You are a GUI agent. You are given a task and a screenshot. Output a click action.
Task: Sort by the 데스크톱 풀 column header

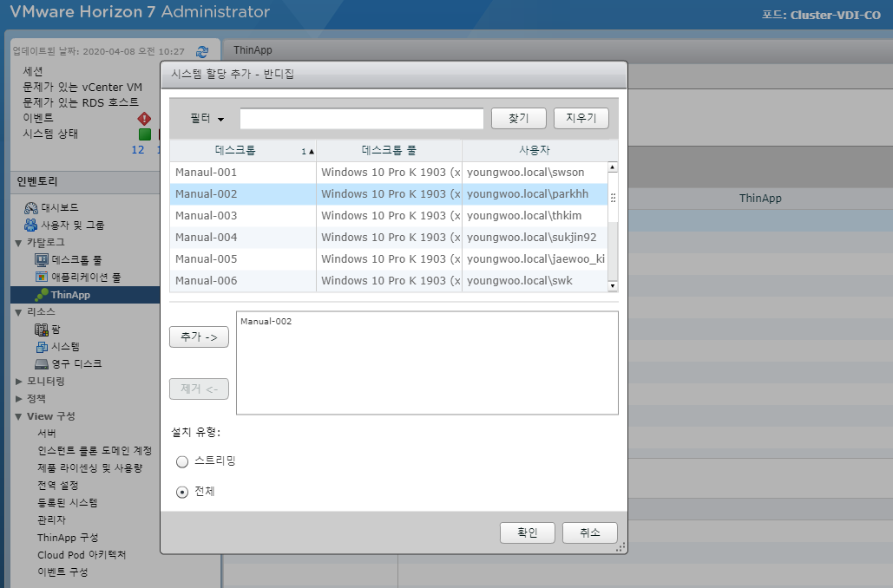click(x=389, y=151)
